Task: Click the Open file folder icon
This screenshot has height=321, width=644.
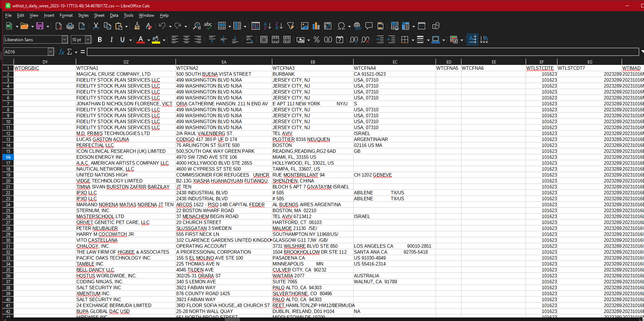Action: coord(24,26)
